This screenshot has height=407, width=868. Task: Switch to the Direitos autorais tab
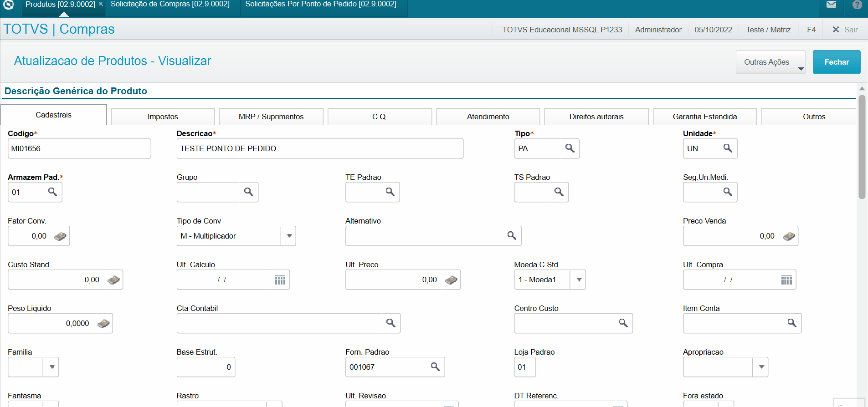(596, 117)
